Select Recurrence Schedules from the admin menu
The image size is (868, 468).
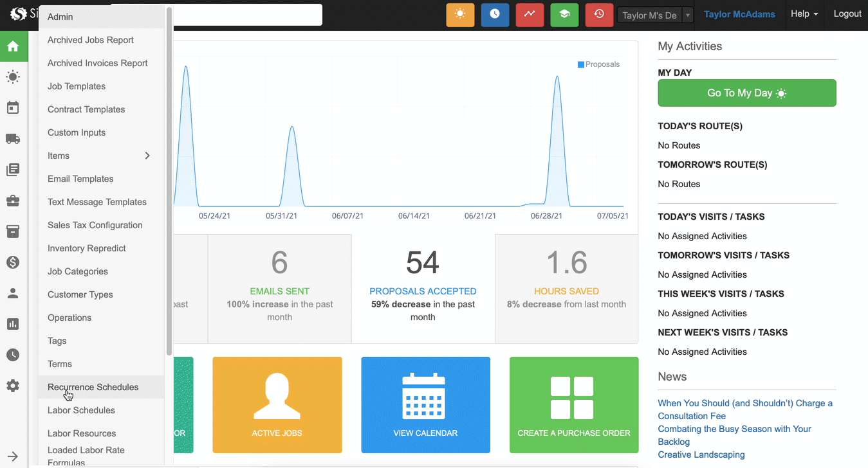93,387
